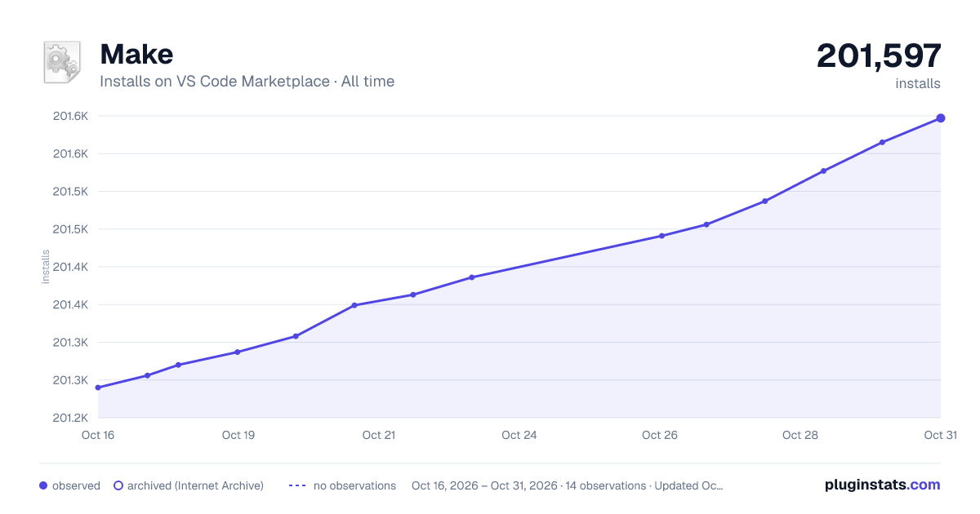Click the Oct 21 x-axis label
The width and height of the screenshot is (980, 514).
tap(379, 435)
